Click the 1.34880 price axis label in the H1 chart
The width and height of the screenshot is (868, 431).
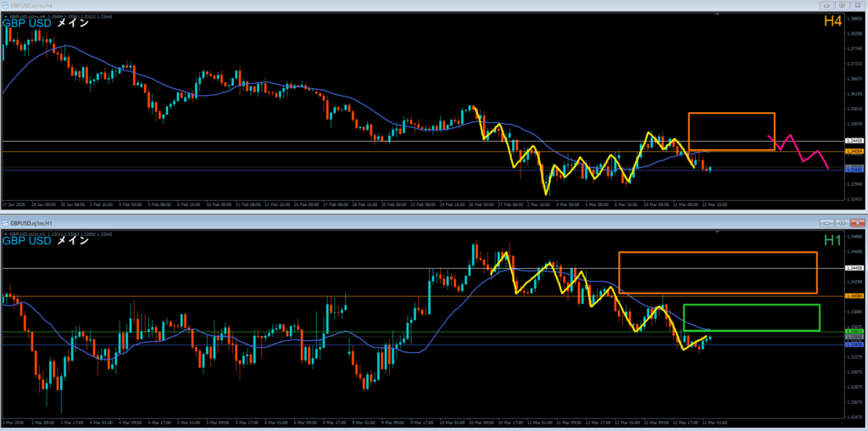pos(854,238)
